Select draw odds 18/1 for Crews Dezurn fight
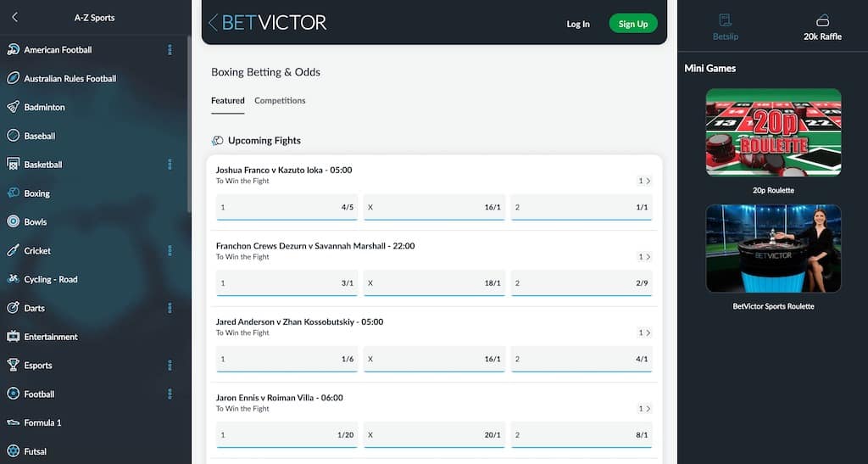The width and height of the screenshot is (868, 464). click(434, 283)
